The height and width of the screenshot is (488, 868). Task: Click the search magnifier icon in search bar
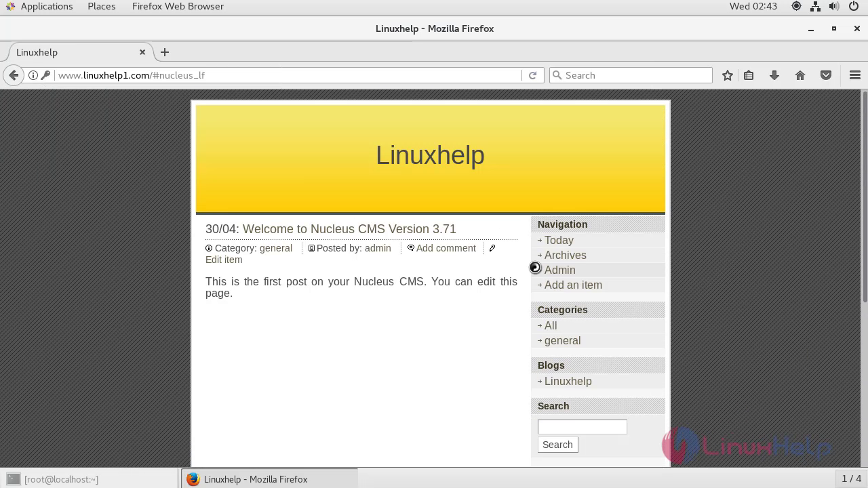click(557, 75)
